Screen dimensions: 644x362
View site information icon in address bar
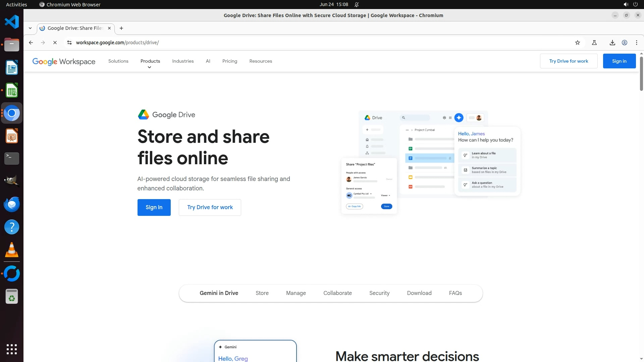(x=69, y=43)
